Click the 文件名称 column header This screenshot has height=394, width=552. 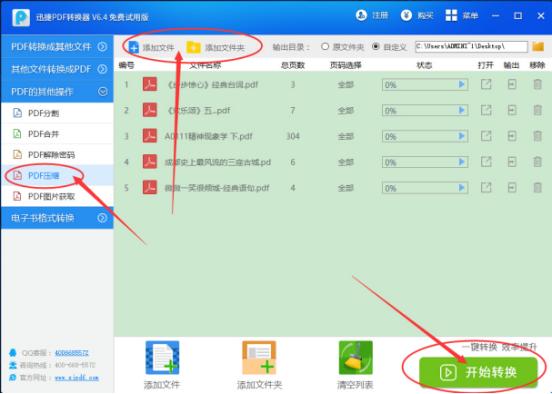[205, 65]
